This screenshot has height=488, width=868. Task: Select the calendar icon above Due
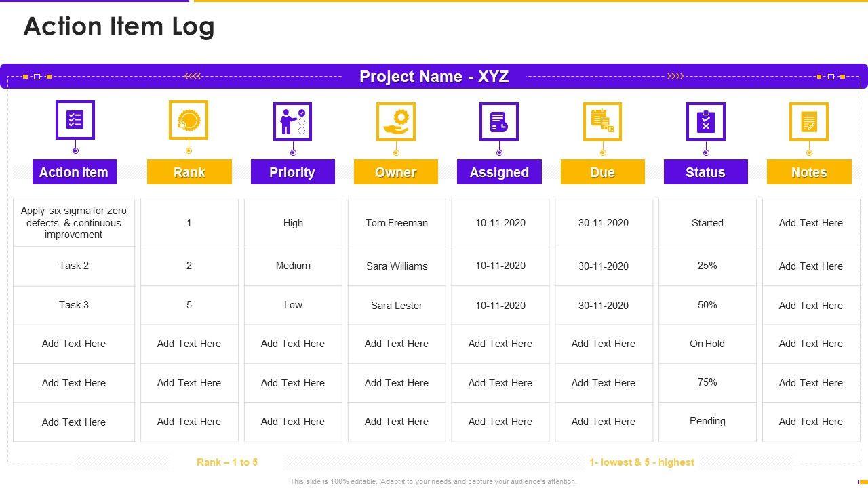click(x=602, y=121)
